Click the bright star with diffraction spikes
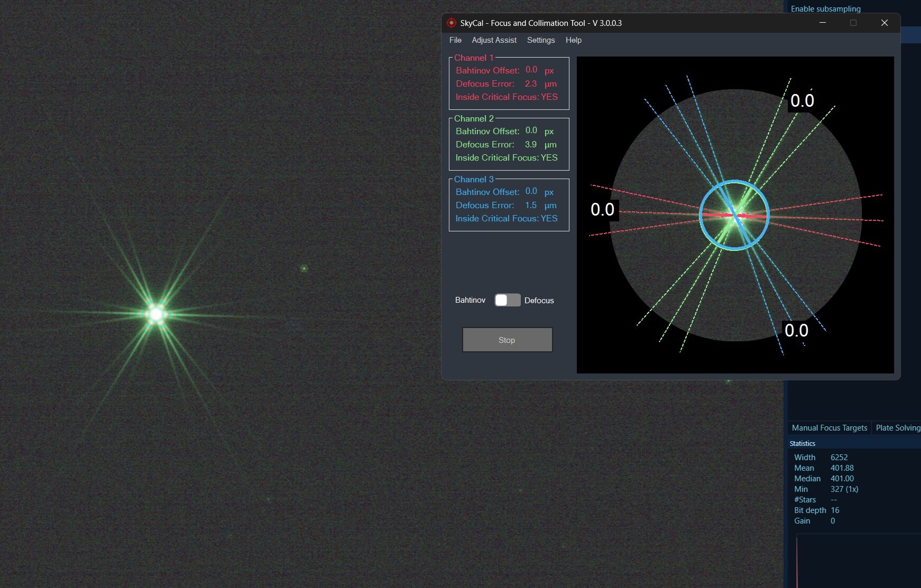The image size is (921, 588). [156, 314]
